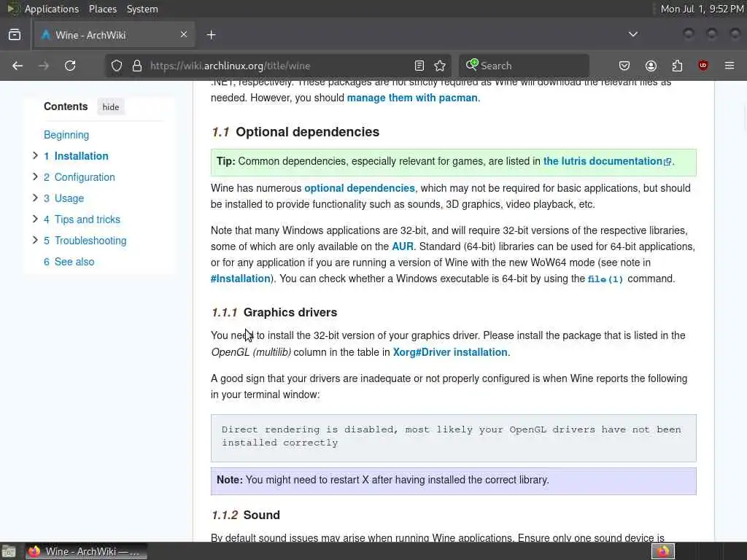Open the Firefox account icon
This screenshot has width=747, height=560.
point(651,66)
